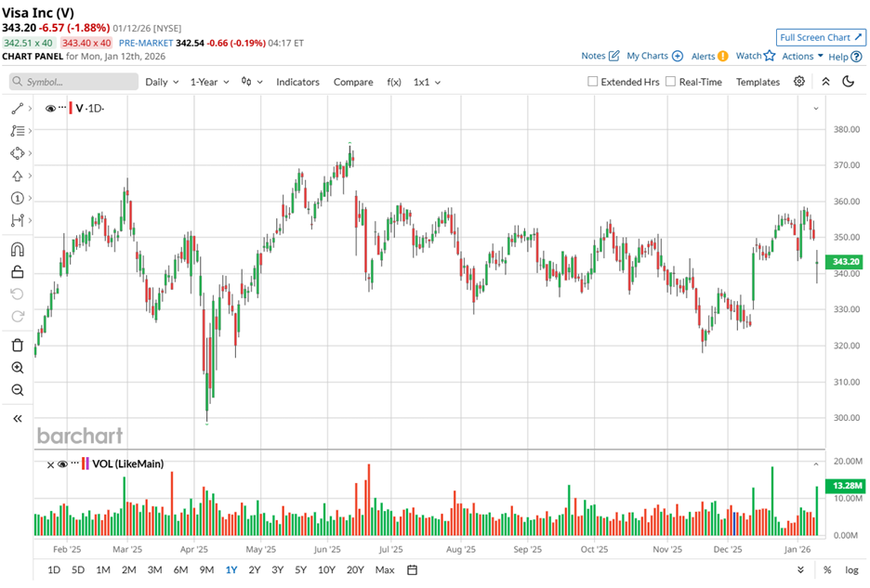Click the My Charts link

pyautogui.click(x=647, y=56)
